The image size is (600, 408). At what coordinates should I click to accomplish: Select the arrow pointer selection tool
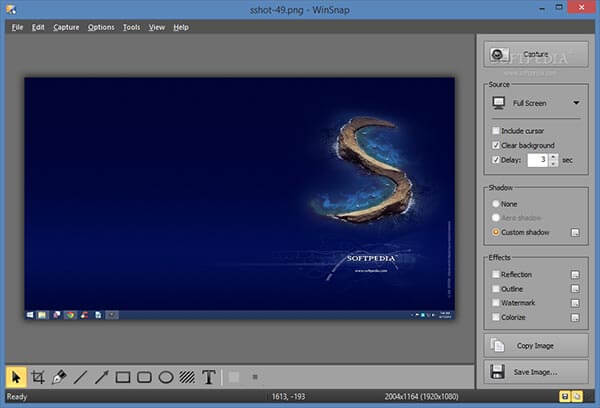[16, 377]
